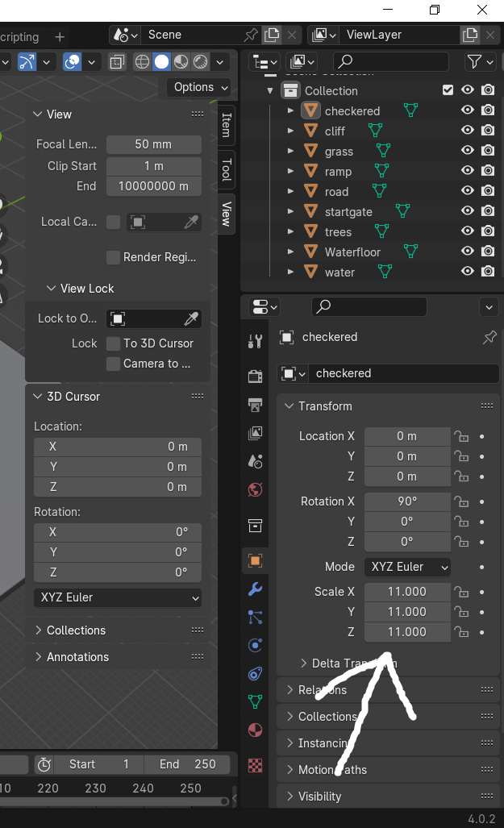Screen dimensions: 504x828
Task: Disable trees object in renders
Action: click(488, 231)
